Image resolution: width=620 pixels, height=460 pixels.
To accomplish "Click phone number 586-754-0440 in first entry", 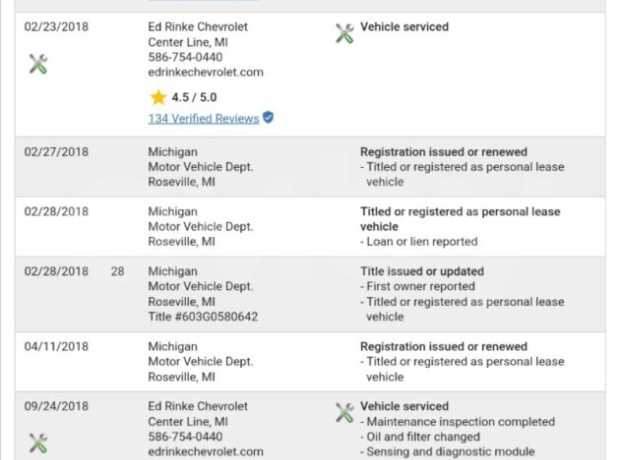I will point(185,57).
